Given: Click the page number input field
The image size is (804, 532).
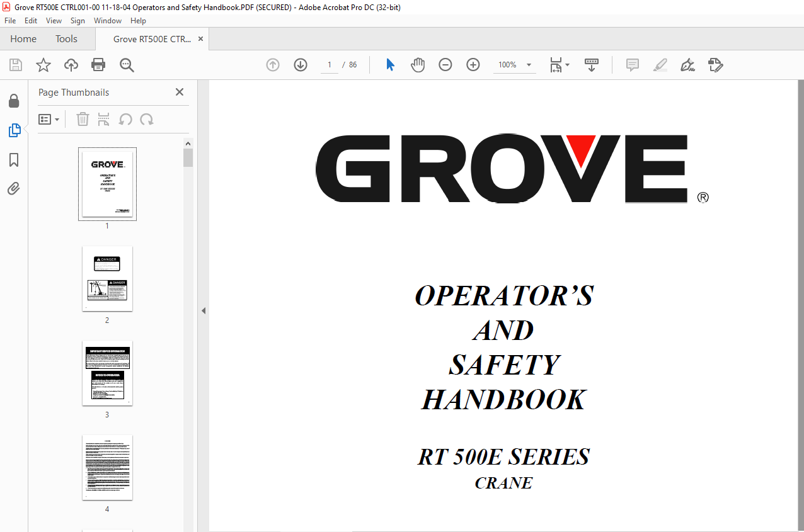Looking at the screenshot, I should (329, 65).
